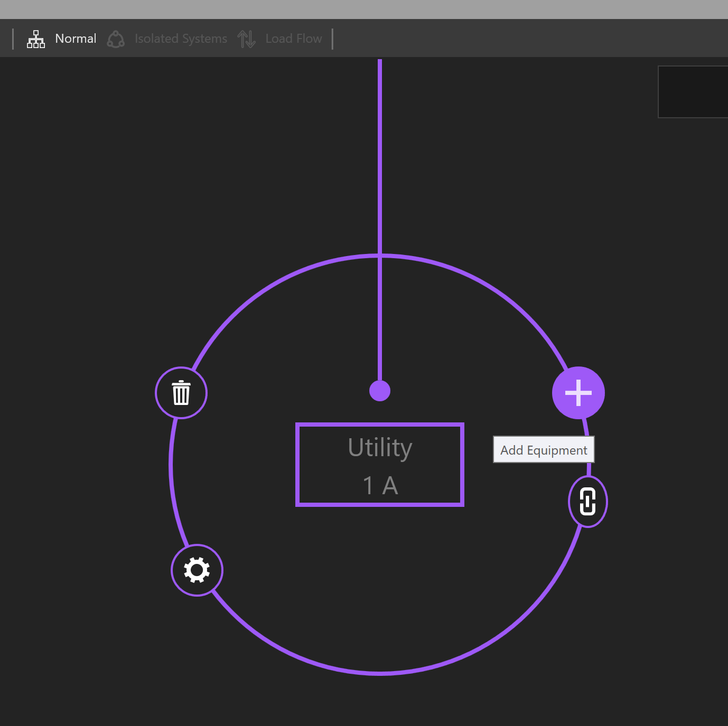728x726 pixels.
Task: Click the Utility text label
Action: 380,448
